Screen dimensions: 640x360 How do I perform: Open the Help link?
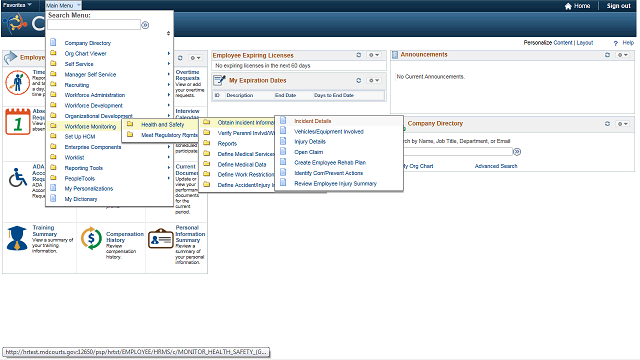tap(628, 43)
